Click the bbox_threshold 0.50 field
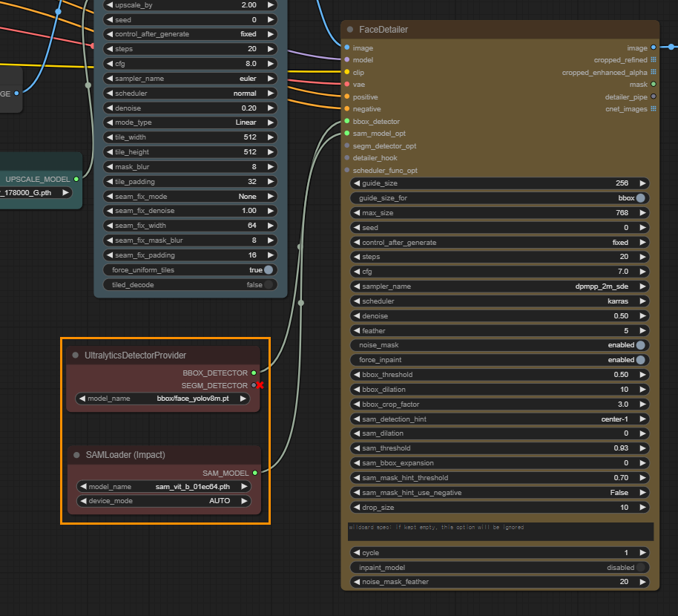 tap(499, 375)
